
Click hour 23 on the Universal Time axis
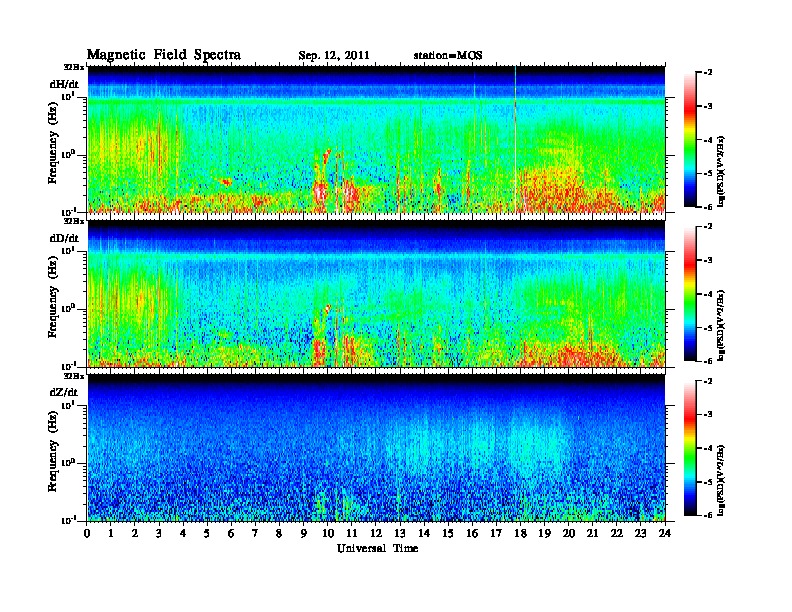[x=641, y=533]
